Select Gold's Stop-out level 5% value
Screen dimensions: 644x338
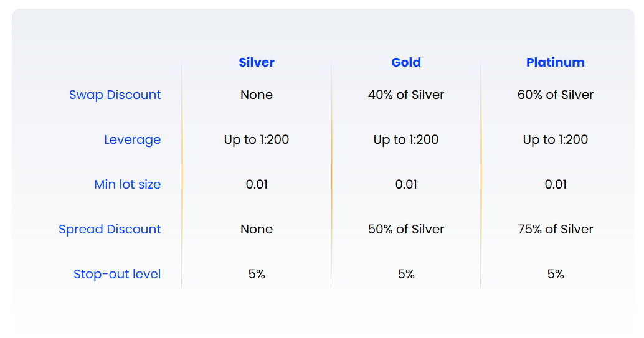(406, 274)
